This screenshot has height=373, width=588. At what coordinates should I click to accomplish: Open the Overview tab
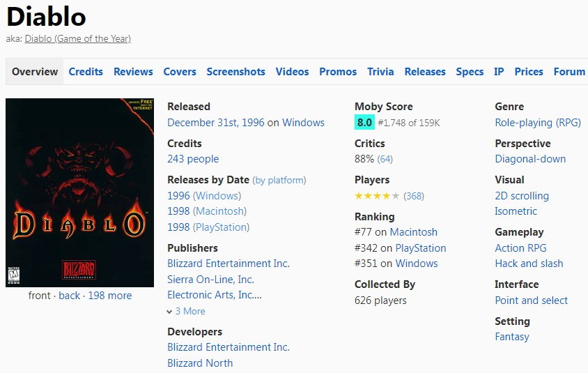(x=35, y=72)
